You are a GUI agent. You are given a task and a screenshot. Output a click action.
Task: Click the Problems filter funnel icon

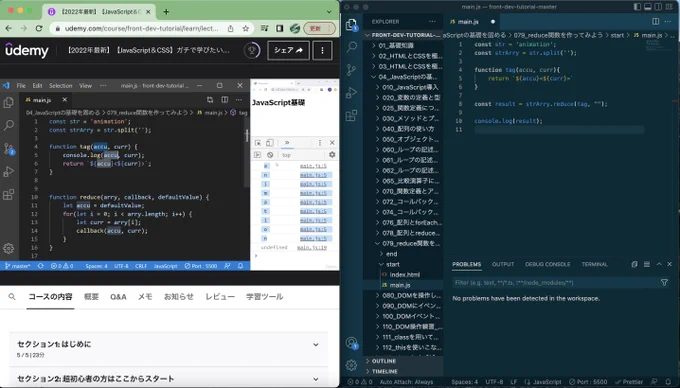(664, 282)
